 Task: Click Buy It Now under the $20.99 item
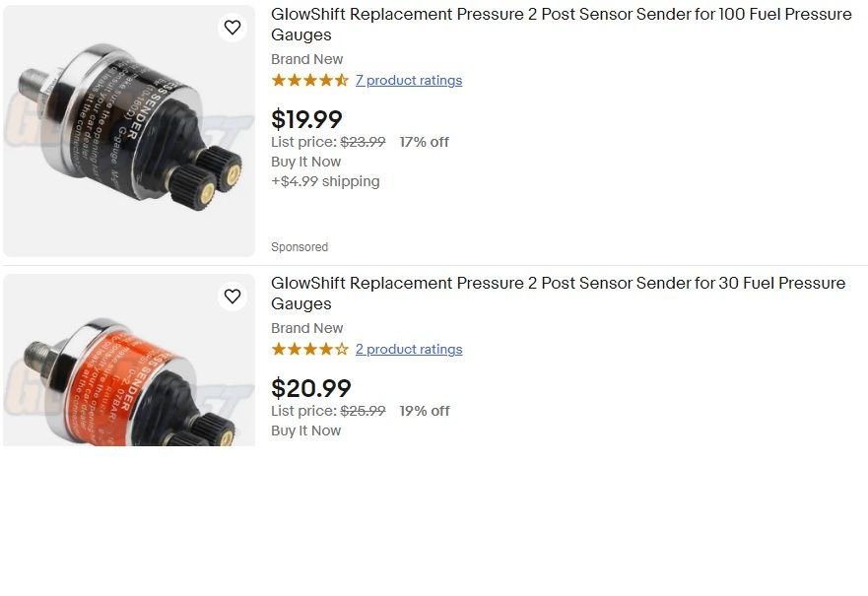(305, 430)
